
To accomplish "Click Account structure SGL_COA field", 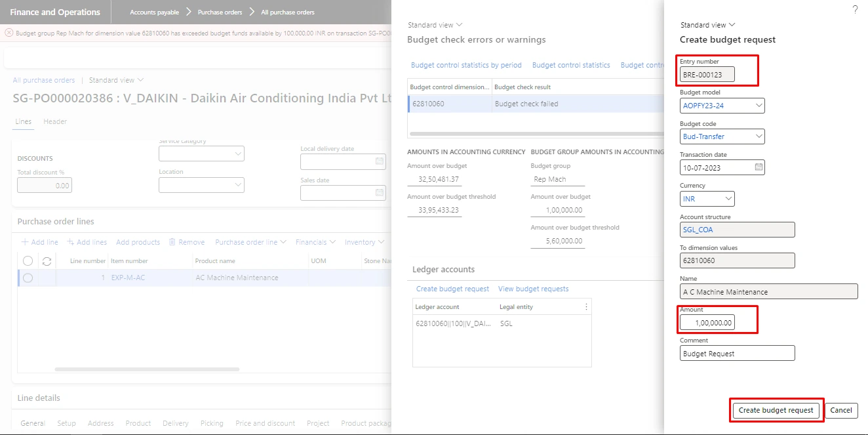I will click(738, 229).
